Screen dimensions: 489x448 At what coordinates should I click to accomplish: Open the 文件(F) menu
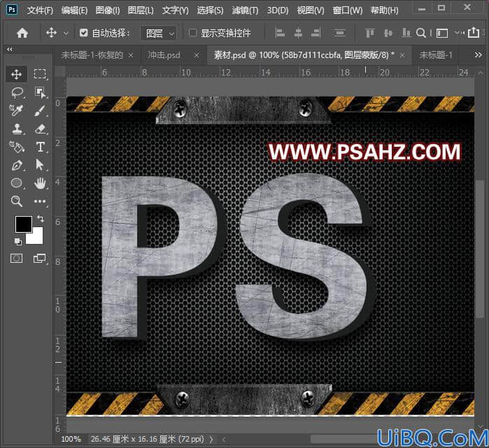(x=40, y=10)
